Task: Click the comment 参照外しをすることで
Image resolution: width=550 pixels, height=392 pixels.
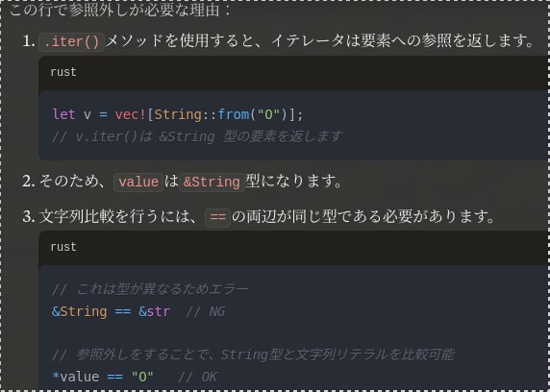Action: pyautogui.click(x=253, y=355)
